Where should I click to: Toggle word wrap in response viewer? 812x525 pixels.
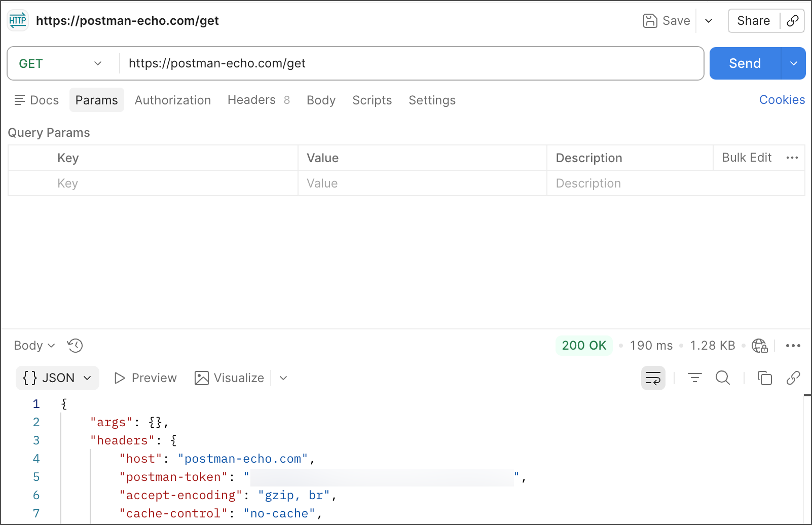(653, 378)
